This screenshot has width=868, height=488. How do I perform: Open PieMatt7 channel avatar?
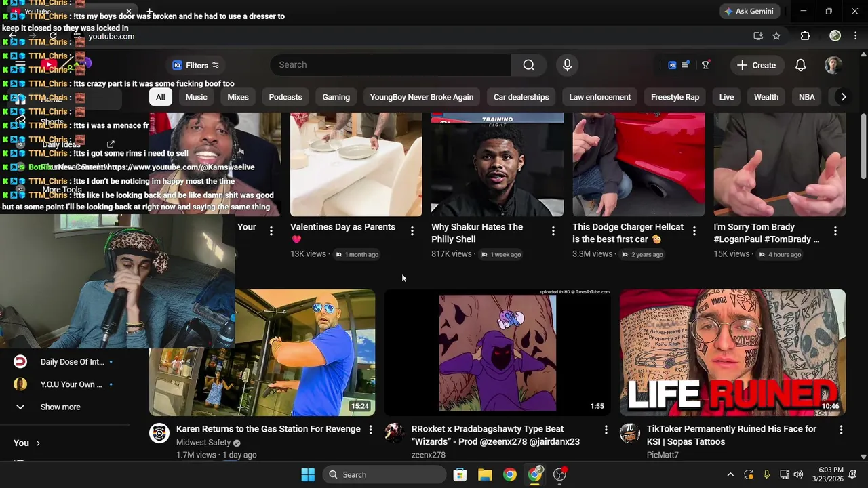coord(630,433)
